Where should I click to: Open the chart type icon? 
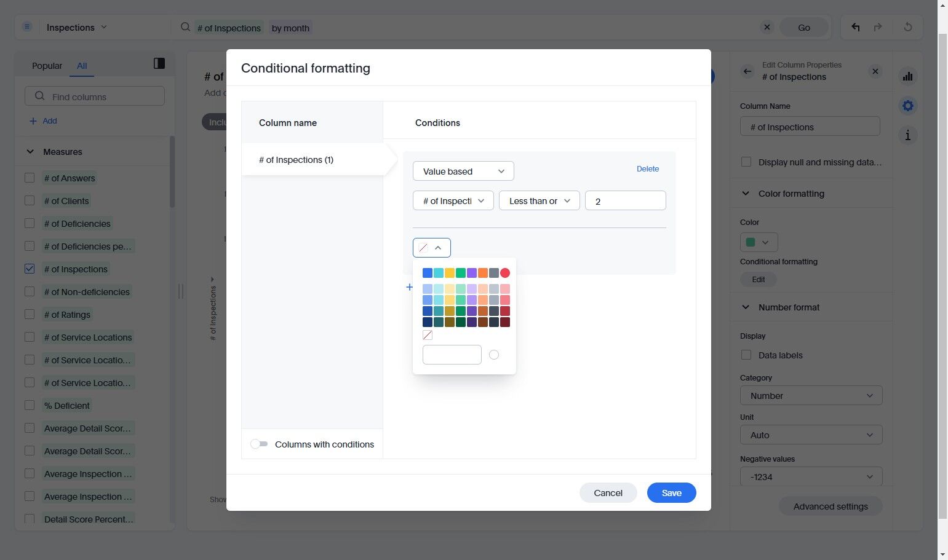click(907, 76)
